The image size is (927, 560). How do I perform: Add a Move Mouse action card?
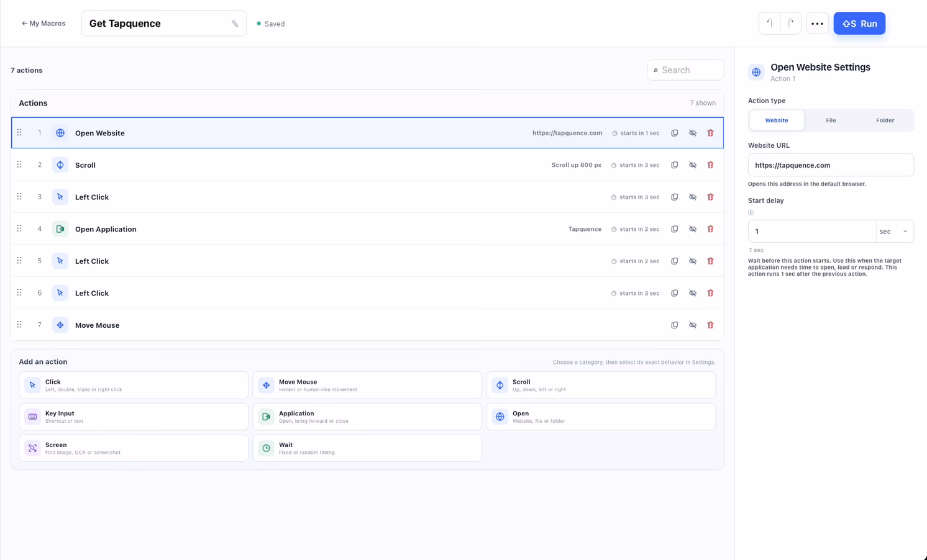coord(367,386)
